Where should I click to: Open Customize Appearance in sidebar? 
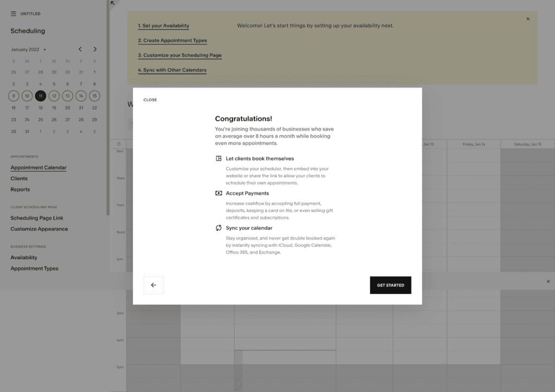(39, 229)
